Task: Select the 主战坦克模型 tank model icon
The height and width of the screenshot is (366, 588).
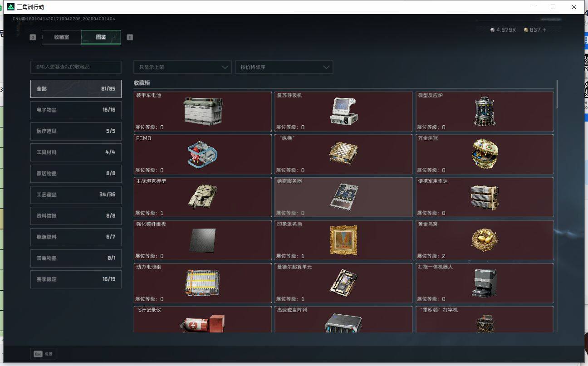Action: click(x=203, y=197)
